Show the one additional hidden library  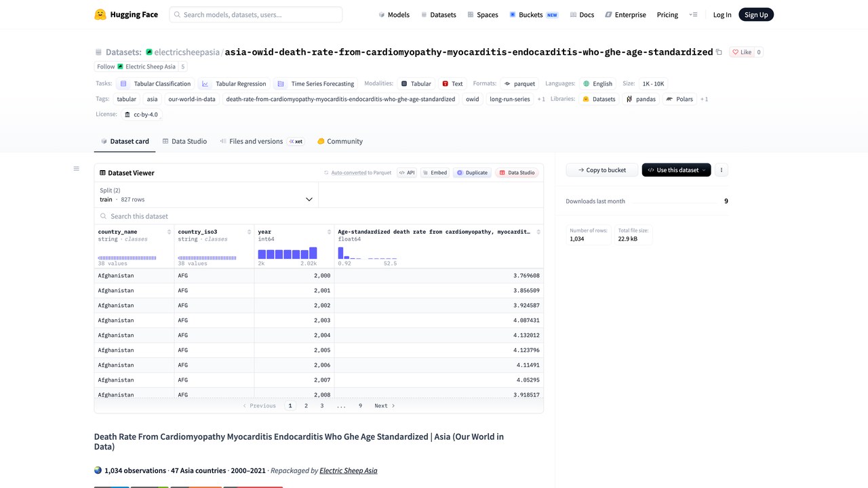(x=704, y=99)
